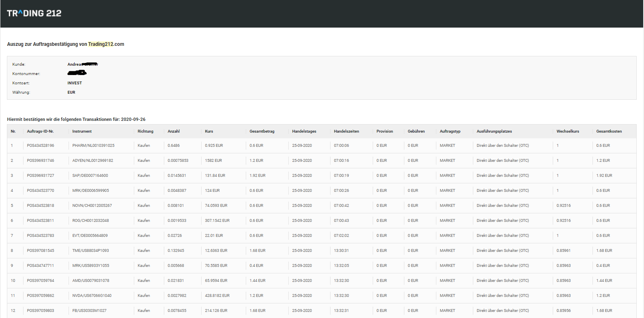Select instrument MRK/DE0006599905
Screen dimensions: 644x318
click(90, 191)
